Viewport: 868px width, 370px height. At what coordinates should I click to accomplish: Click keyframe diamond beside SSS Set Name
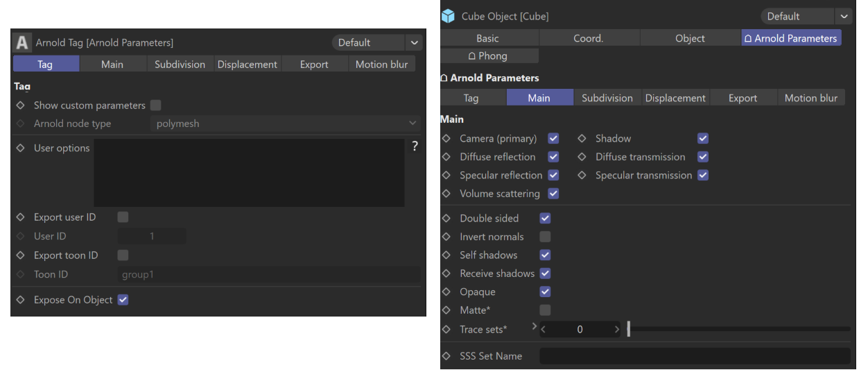pos(446,356)
